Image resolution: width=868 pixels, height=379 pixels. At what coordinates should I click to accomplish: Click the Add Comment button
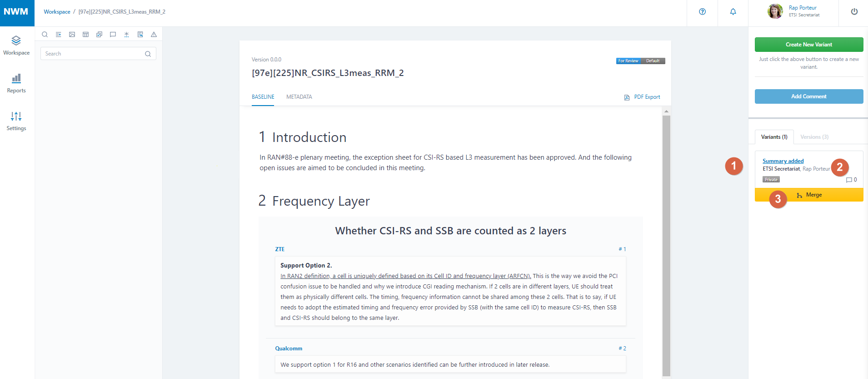pyautogui.click(x=809, y=96)
